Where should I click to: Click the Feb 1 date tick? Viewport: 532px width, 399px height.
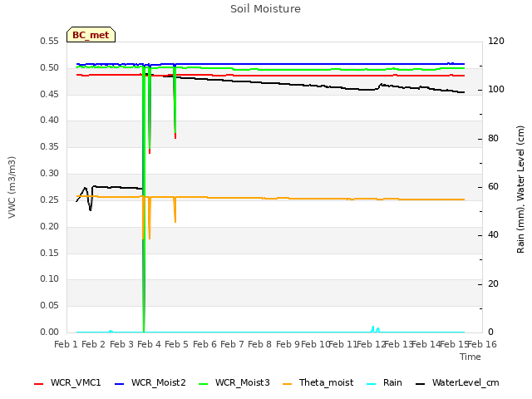pos(66,344)
